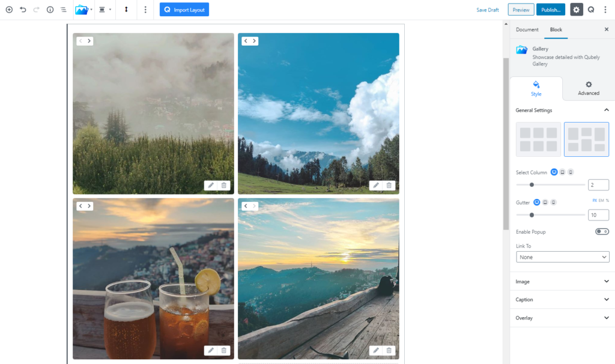Screen dimensions: 615x364
Task: Open the add block inserter
Action: [x=9, y=10]
